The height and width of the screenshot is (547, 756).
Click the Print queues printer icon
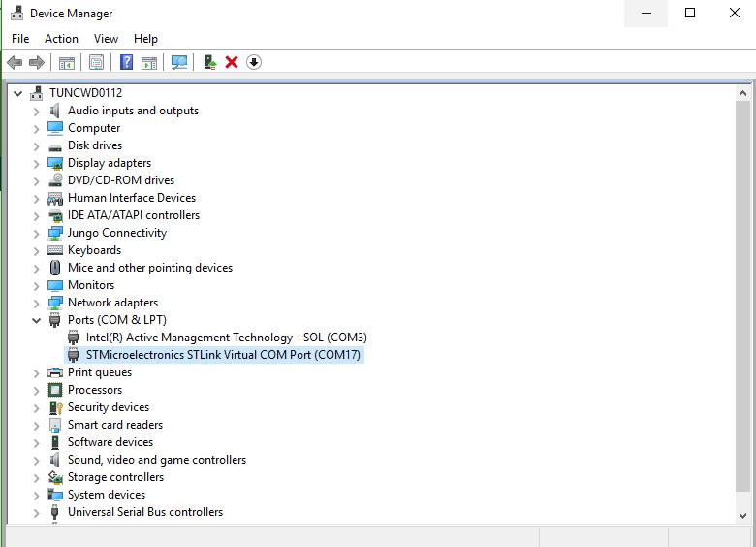[x=55, y=372]
